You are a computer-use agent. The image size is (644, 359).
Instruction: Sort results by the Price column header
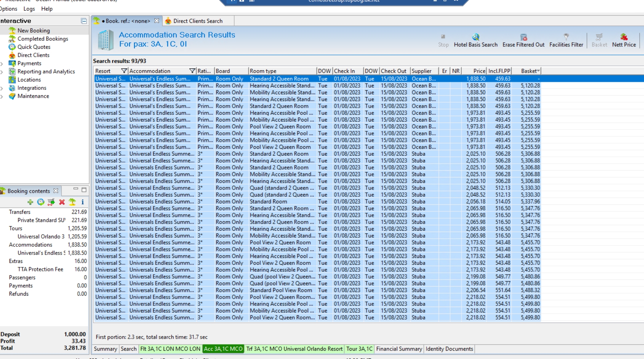pos(474,71)
